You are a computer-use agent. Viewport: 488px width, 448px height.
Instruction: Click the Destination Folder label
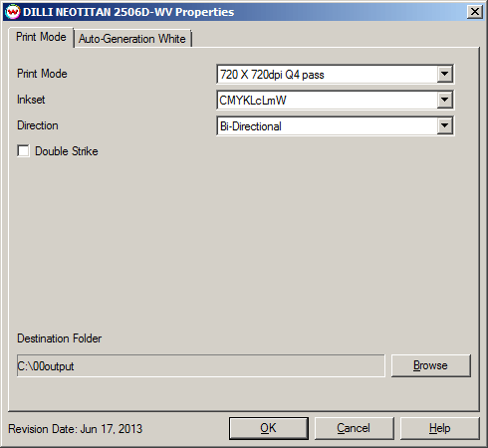click(60, 338)
